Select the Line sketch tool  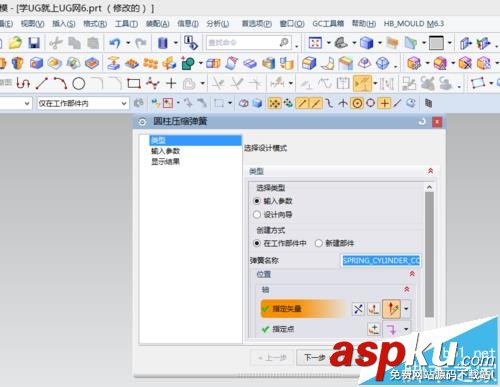[x=42, y=83]
